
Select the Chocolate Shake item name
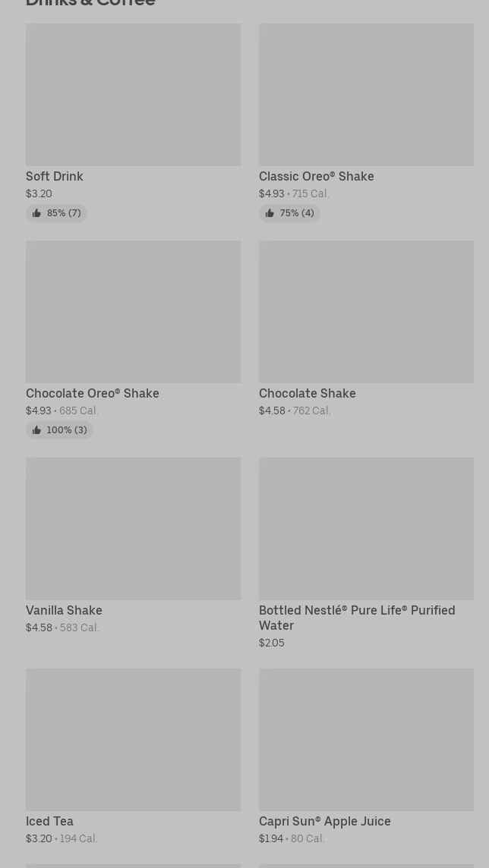pos(307,393)
